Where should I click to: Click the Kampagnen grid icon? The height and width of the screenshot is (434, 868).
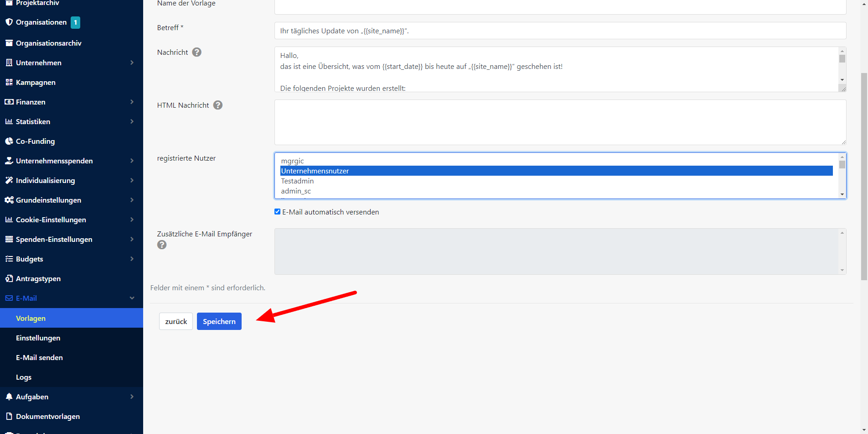pyautogui.click(x=9, y=83)
